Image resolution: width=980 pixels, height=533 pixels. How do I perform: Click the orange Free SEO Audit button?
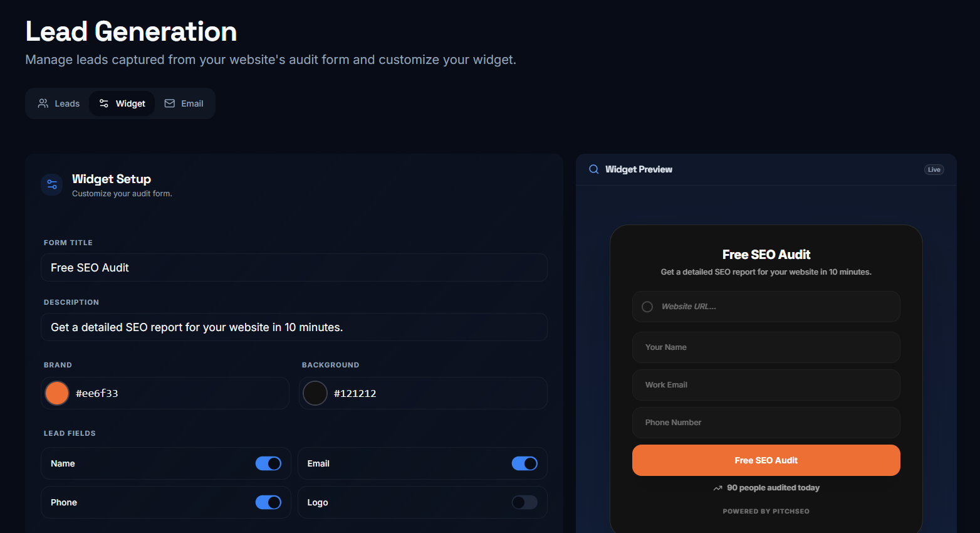(x=766, y=460)
